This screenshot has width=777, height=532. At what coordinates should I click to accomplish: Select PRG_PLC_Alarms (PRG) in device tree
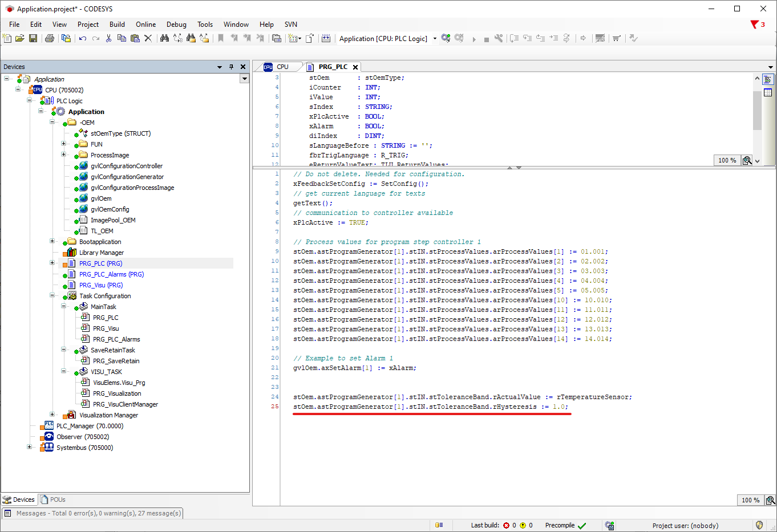pyautogui.click(x=111, y=274)
